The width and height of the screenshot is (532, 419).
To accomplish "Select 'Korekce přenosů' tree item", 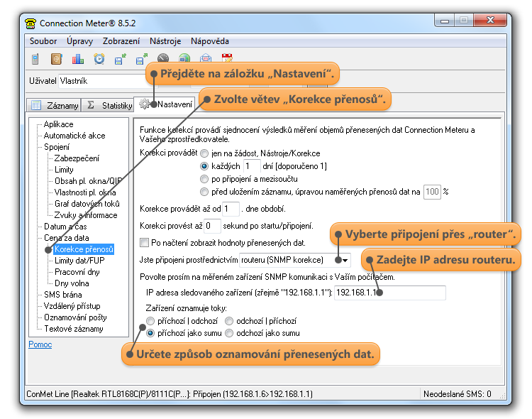I will pyautogui.click(x=84, y=249).
